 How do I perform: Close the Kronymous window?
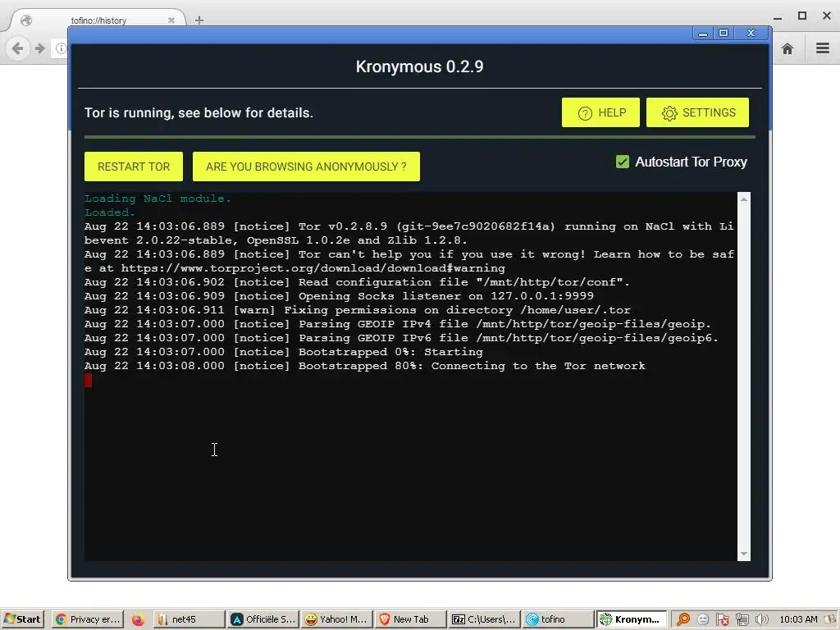(x=751, y=33)
